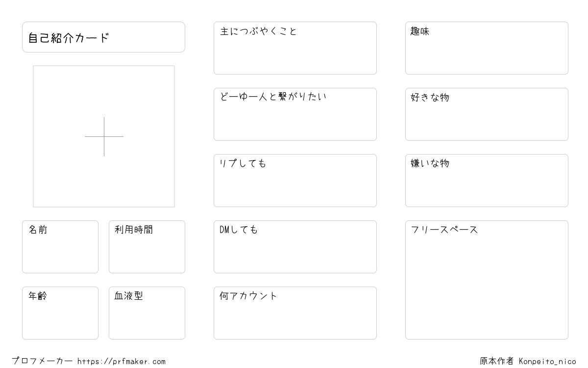Click the リプしても field
The width and height of the screenshot is (588, 368).
click(295, 181)
